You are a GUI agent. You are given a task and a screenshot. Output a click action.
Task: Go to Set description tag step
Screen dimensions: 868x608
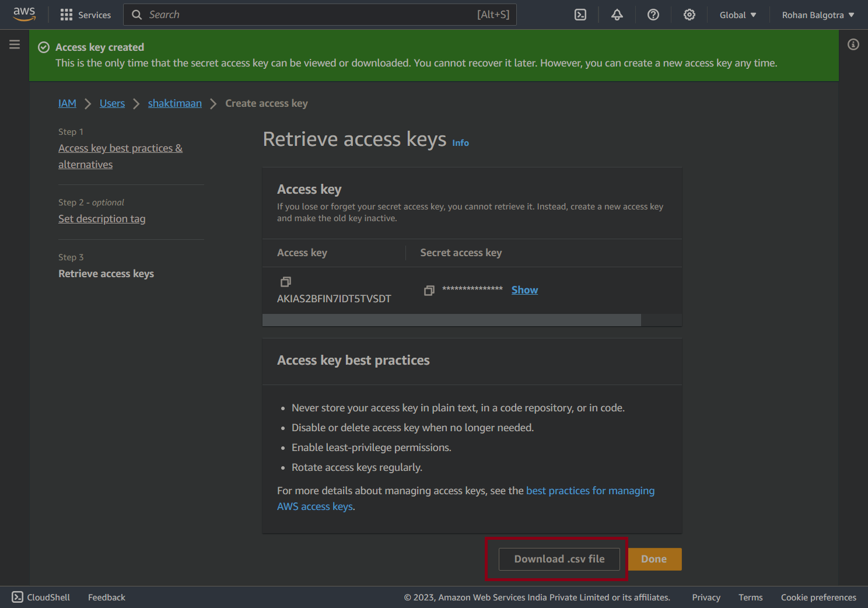(x=102, y=219)
